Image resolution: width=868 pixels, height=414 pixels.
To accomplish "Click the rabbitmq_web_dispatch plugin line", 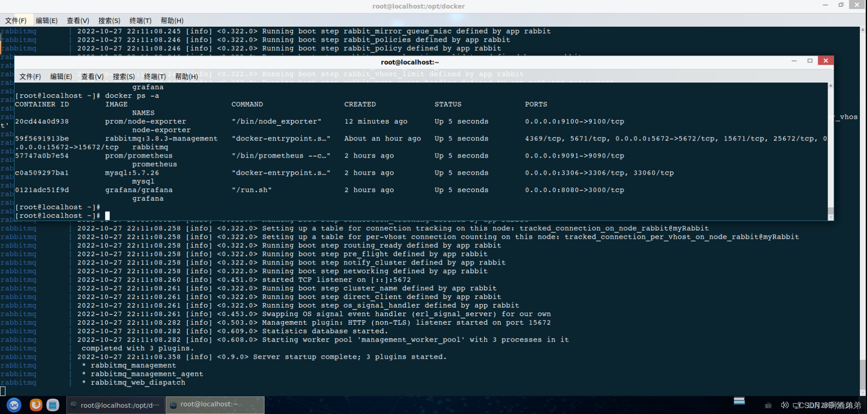I will pos(138,383).
